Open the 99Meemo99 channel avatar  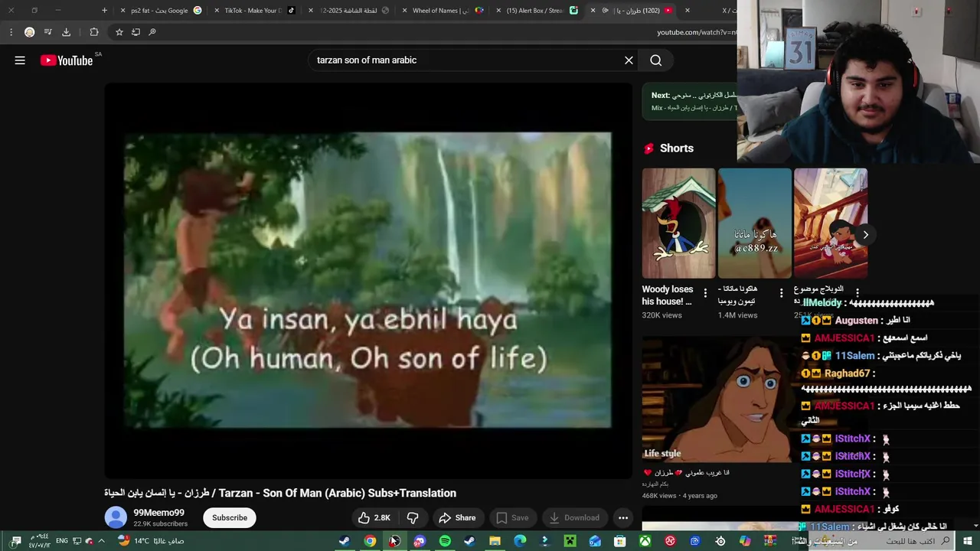(x=116, y=518)
